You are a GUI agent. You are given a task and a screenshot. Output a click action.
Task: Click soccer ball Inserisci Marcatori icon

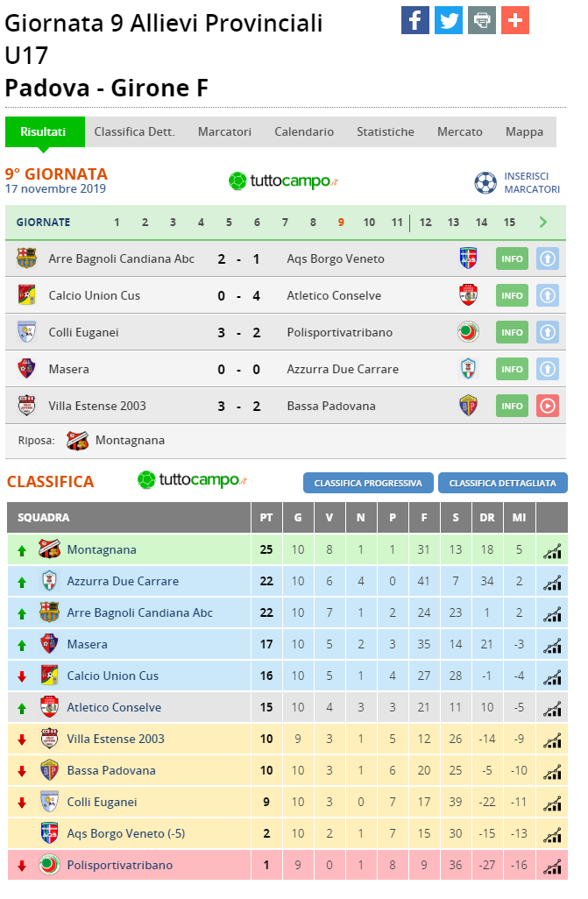[x=485, y=183]
